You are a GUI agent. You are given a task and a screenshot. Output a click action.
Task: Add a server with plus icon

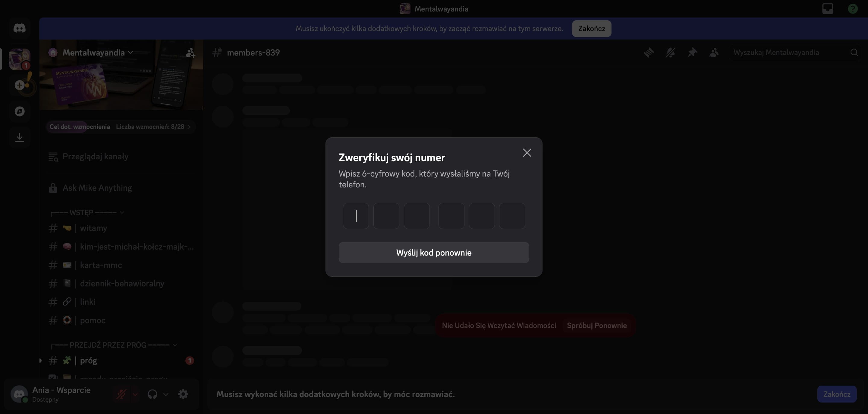20,85
